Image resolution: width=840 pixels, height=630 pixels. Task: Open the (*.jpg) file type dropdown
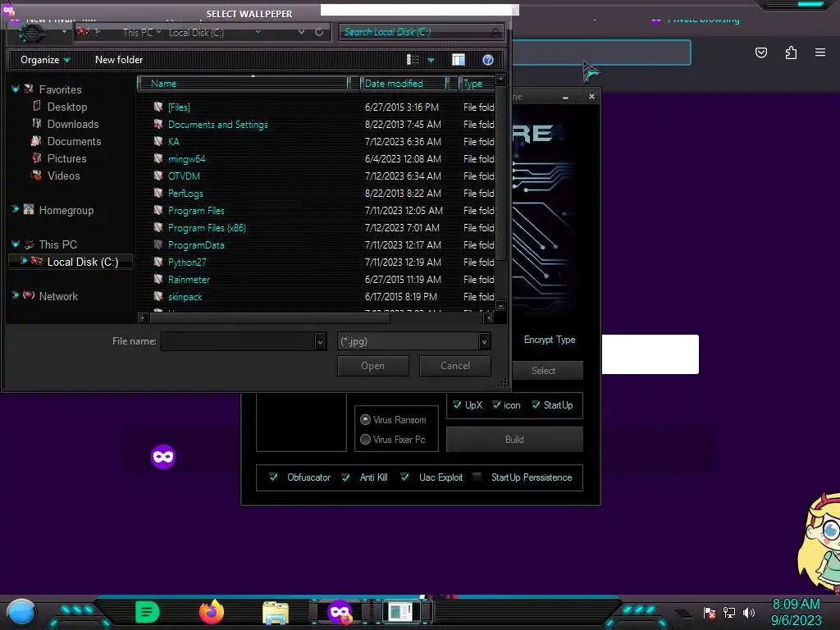click(484, 341)
